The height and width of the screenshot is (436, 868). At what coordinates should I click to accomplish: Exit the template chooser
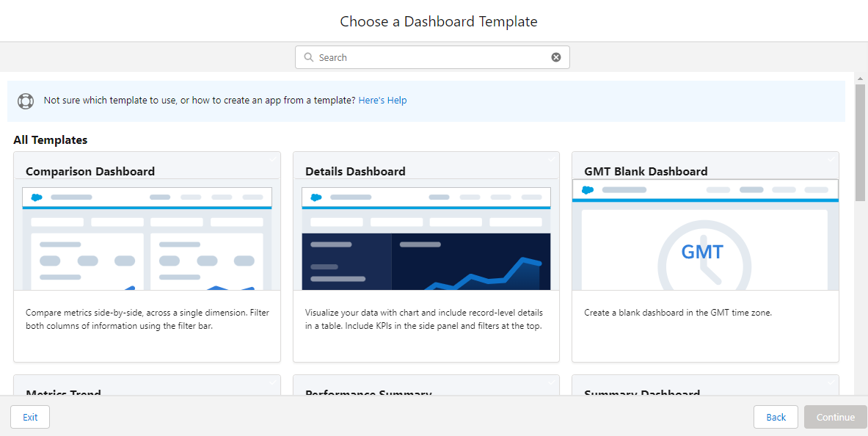tap(29, 417)
